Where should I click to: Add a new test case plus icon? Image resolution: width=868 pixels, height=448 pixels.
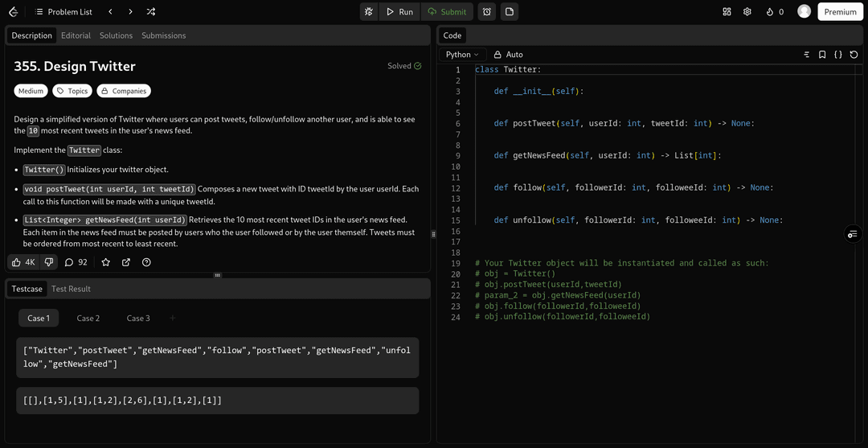[x=172, y=318]
